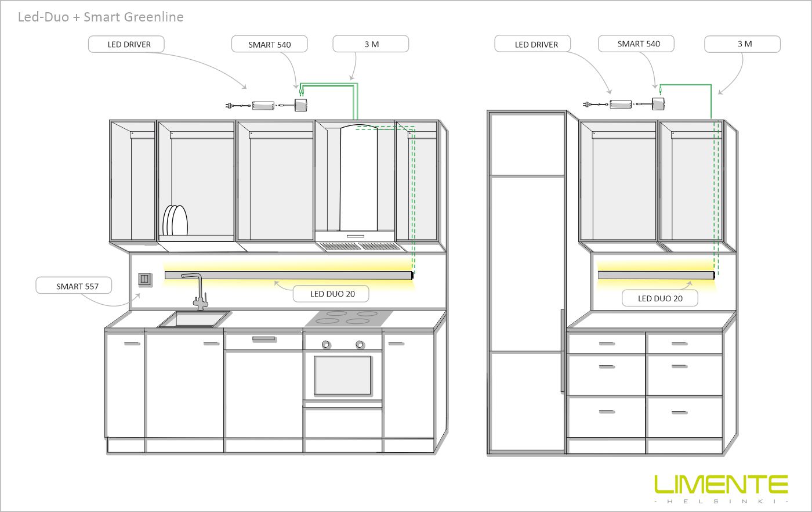812x512 pixels.
Task: Click the top-left drawer handle, right kitchen
Action: [606, 344]
